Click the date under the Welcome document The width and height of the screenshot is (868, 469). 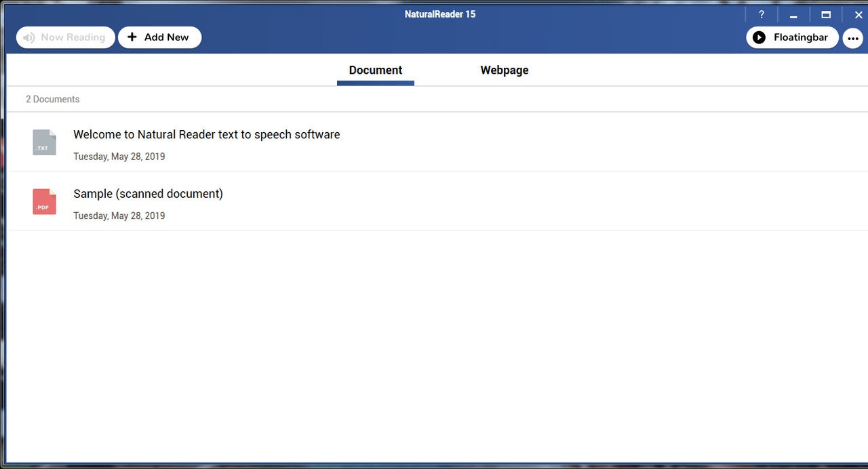tap(119, 157)
